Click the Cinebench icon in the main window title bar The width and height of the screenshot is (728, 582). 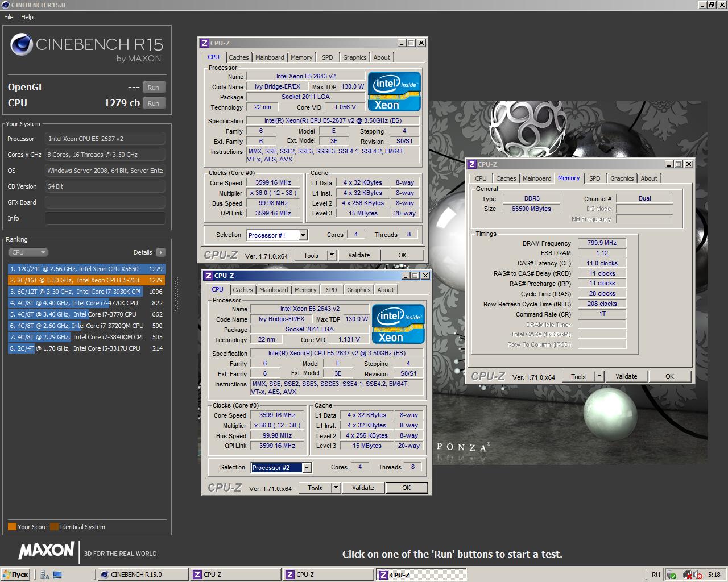point(5,5)
